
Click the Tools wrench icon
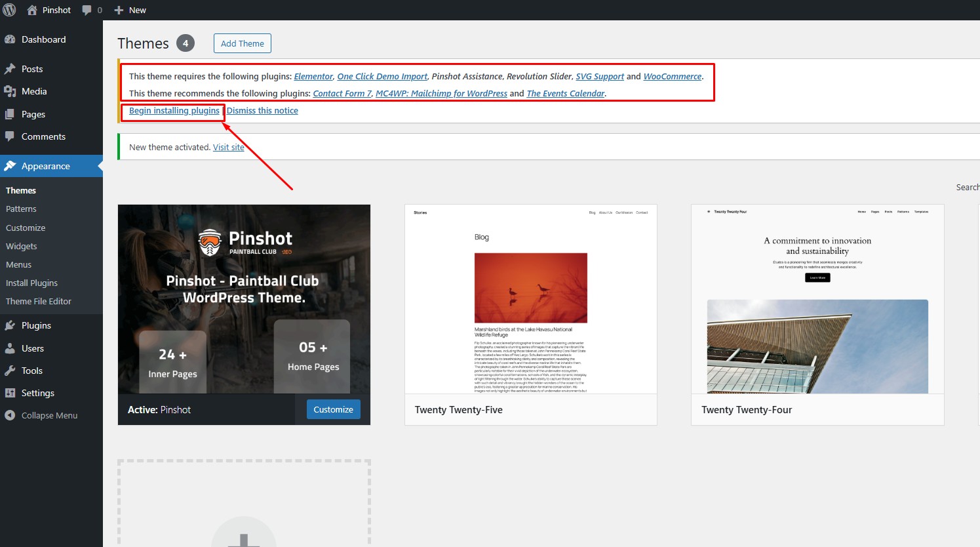(x=10, y=371)
